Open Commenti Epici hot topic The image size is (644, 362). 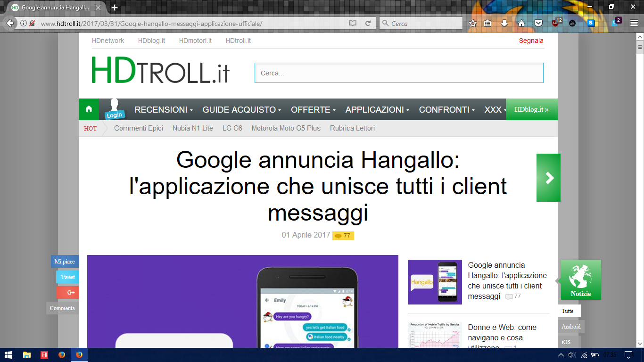[139, 128]
